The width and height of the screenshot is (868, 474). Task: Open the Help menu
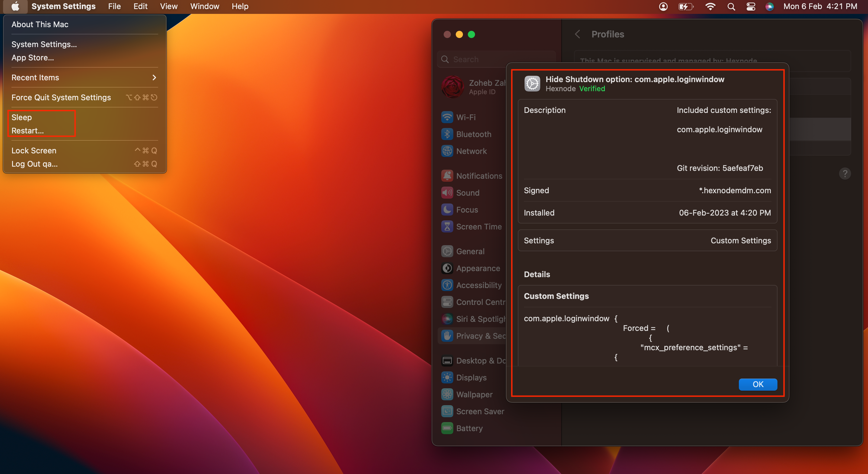[x=240, y=6]
